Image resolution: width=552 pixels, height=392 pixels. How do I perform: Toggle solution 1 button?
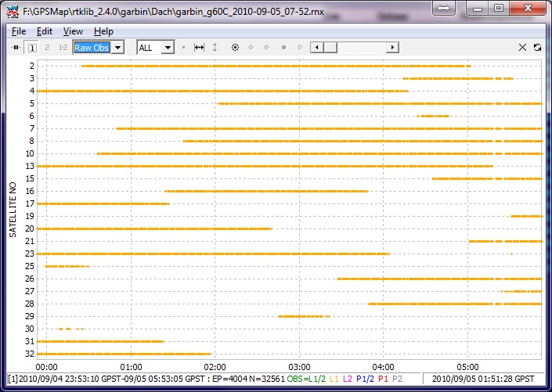pos(32,48)
